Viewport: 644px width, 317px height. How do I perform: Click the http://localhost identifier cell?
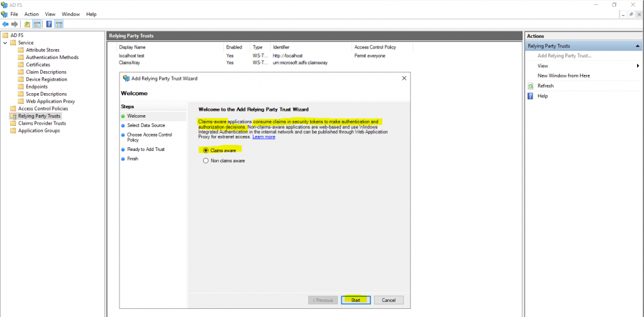pos(287,55)
